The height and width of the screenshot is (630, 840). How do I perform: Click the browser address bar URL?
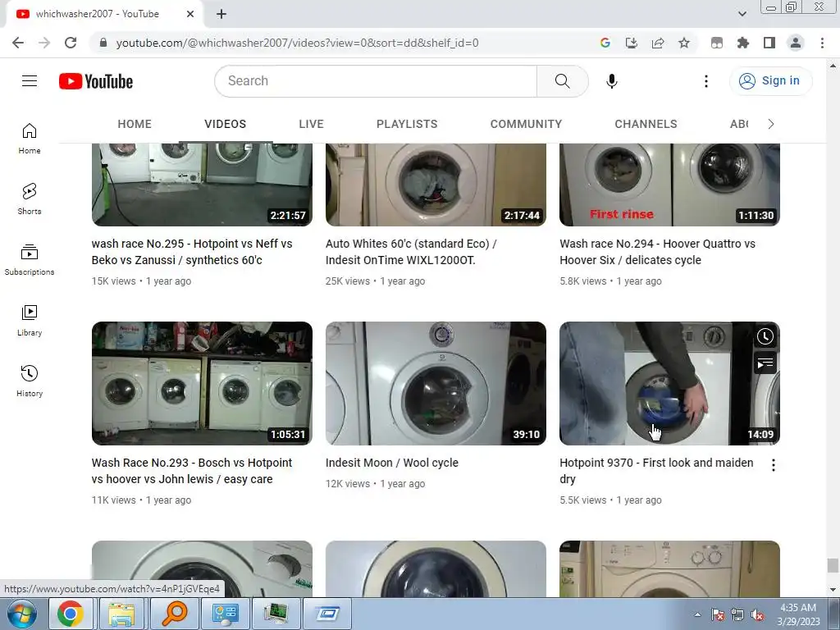[297, 43]
